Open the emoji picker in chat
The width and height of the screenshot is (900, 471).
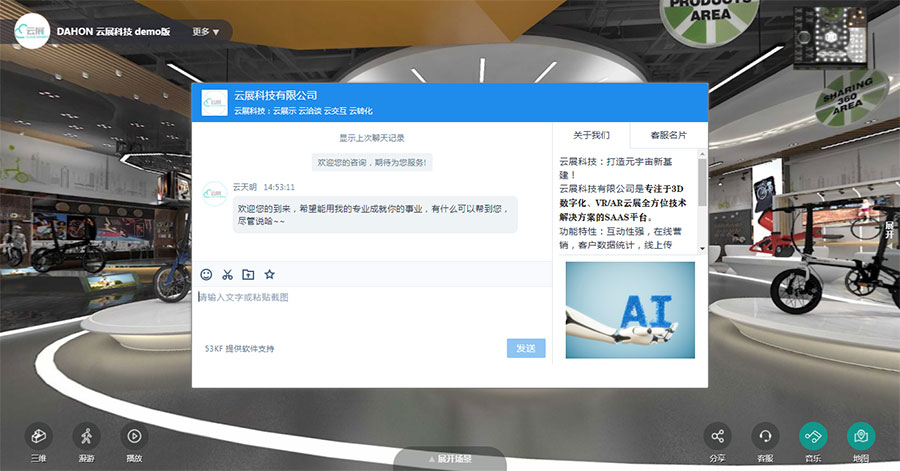(x=206, y=274)
